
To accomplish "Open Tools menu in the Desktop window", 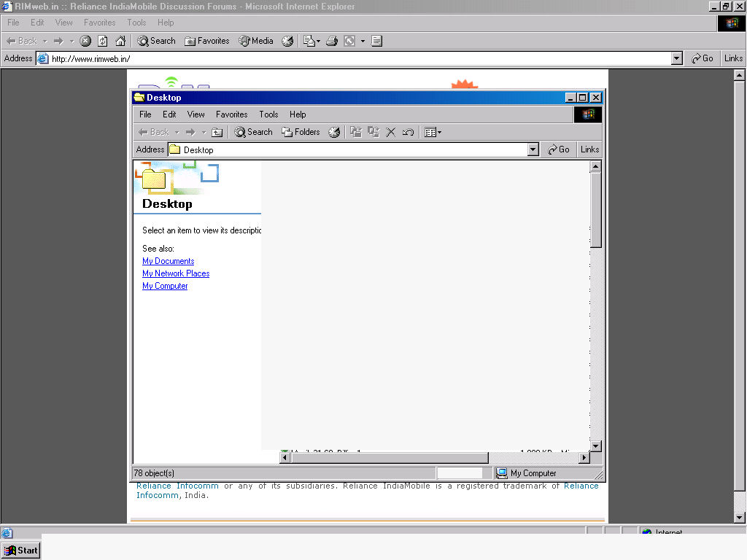I will point(268,114).
